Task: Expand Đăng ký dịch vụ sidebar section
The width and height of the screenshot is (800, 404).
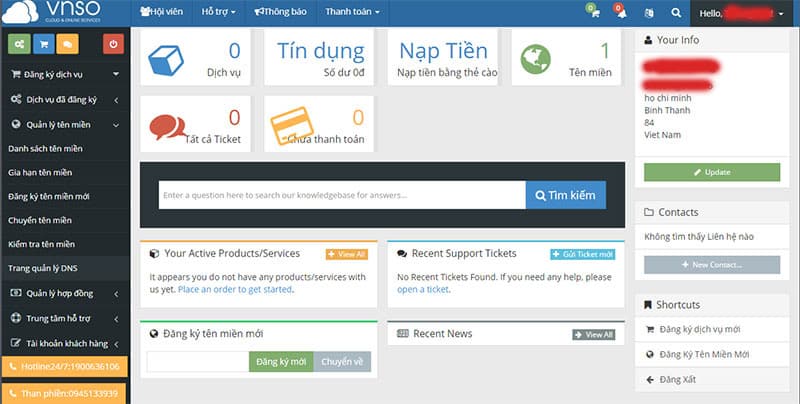Action: tap(65, 74)
